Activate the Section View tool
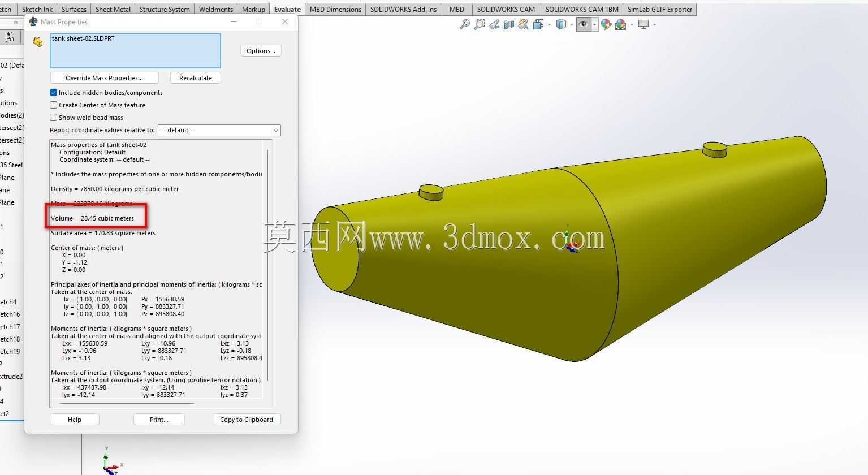 [x=509, y=24]
